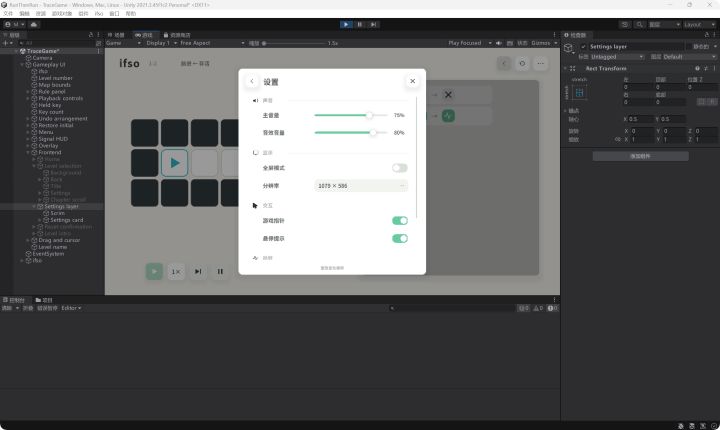Expand the Drag and cursor node
This screenshot has width=720, height=430.
[28, 240]
